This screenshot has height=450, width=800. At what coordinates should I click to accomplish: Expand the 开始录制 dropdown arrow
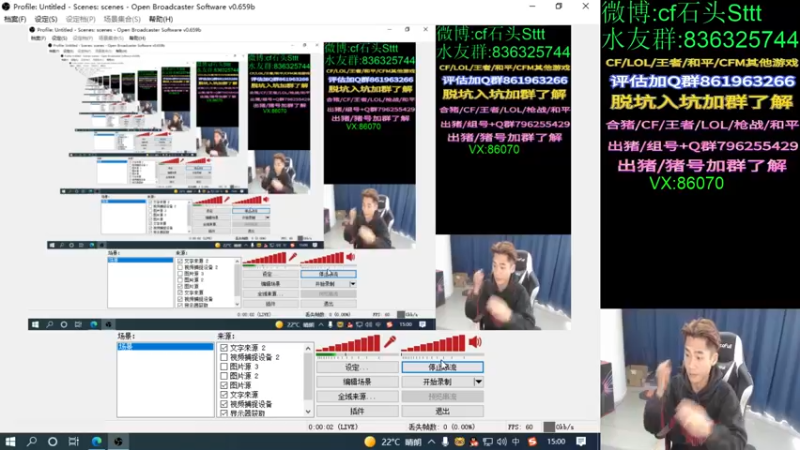coord(479,382)
